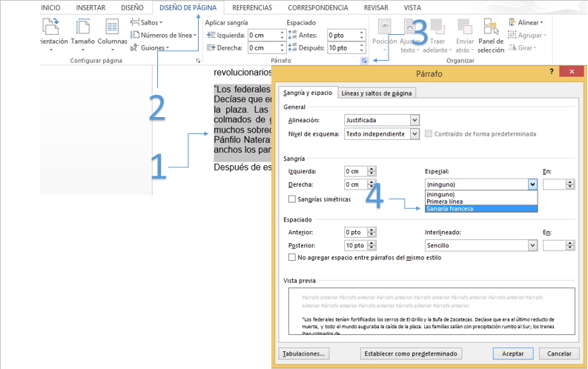The width and height of the screenshot is (588, 369).
Task: Click the Panel de selección icon
Action: pos(491,29)
